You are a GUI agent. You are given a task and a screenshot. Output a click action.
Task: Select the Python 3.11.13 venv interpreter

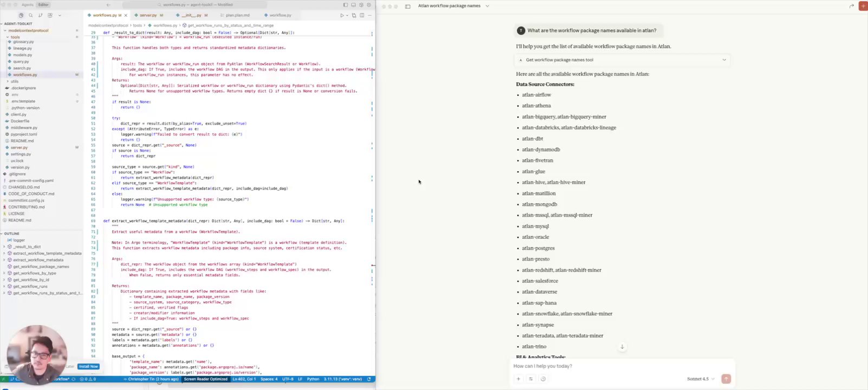pos(342,379)
